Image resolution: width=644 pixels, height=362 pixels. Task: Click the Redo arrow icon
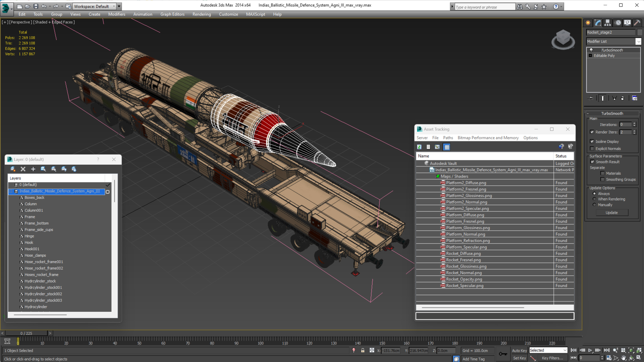click(x=56, y=6)
